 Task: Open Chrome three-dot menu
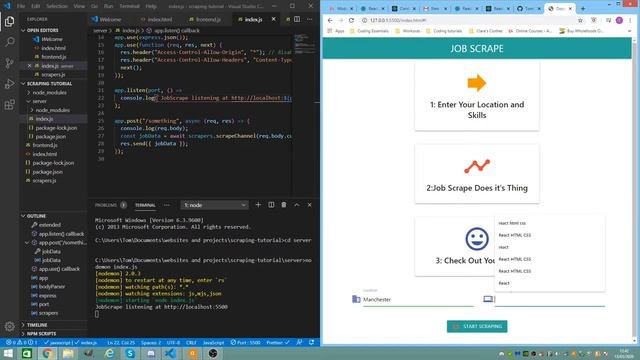(x=630, y=20)
